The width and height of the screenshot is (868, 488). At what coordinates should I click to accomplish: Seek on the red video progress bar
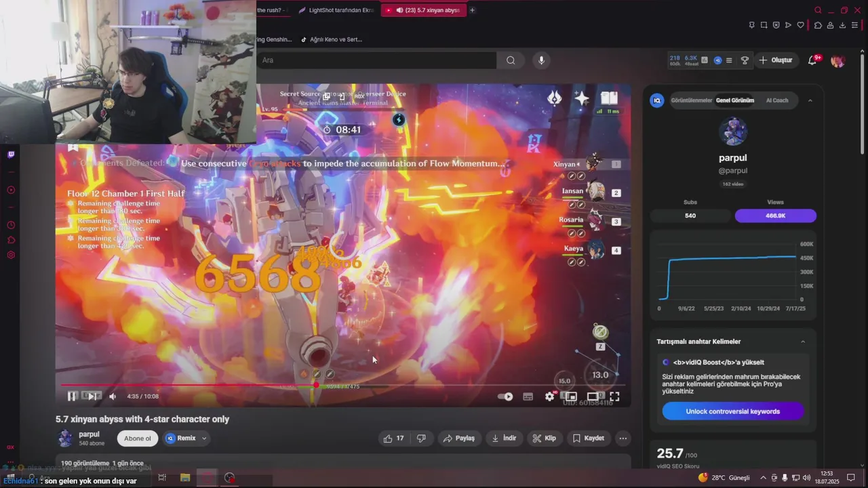[x=342, y=385]
